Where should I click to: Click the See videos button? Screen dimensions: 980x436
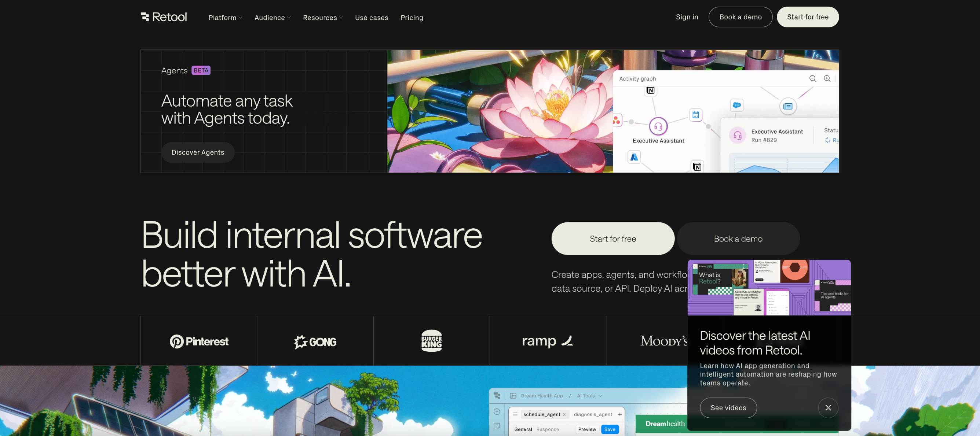(x=728, y=408)
